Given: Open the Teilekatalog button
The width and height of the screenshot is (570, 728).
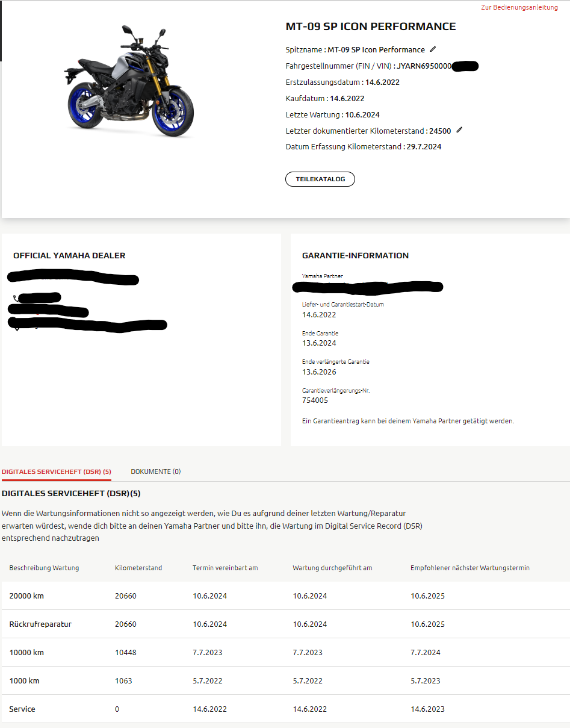Looking at the screenshot, I should pyautogui.click(x=320, y=179).
